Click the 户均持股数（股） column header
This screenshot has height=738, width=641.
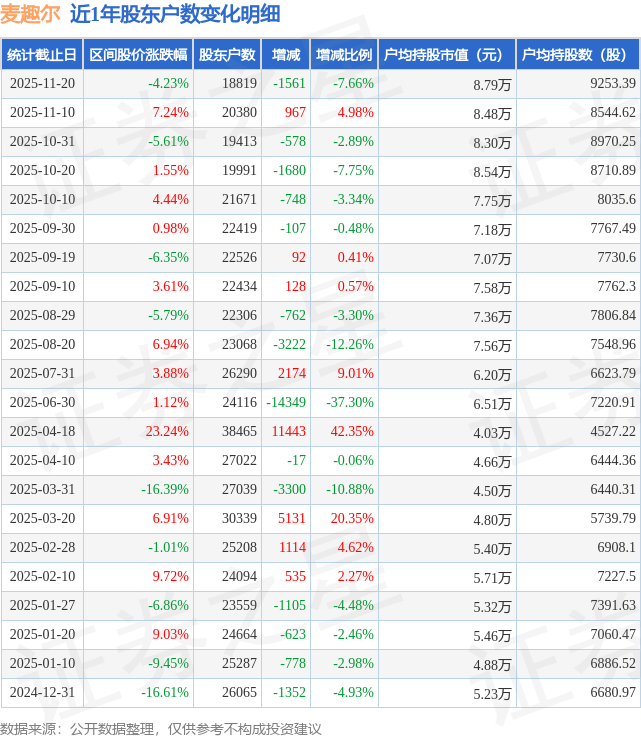(579, 55)
